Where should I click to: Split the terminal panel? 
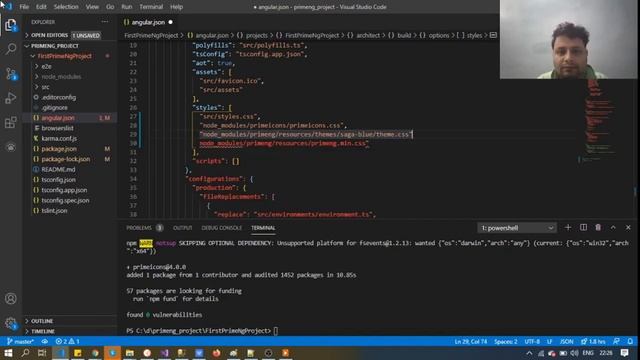coord(583,227)
